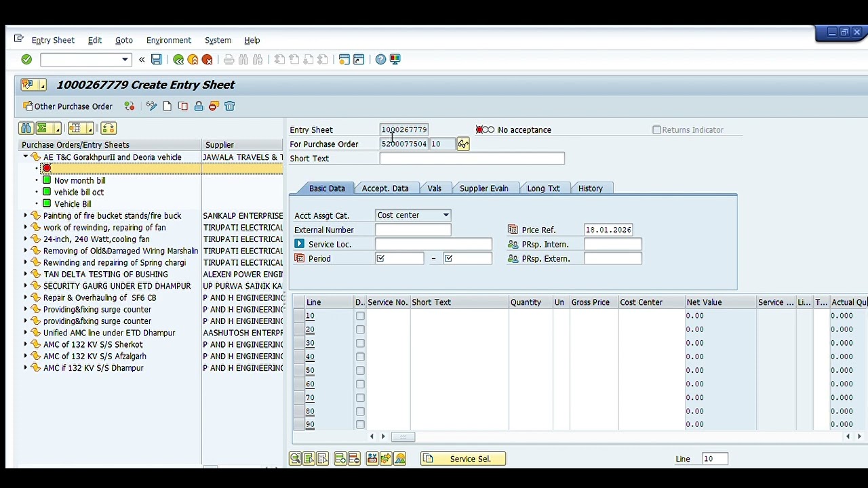Screen dimensions: 868x488
Task: Click line number 50 link in grid
Action: (x=310, y=370)
